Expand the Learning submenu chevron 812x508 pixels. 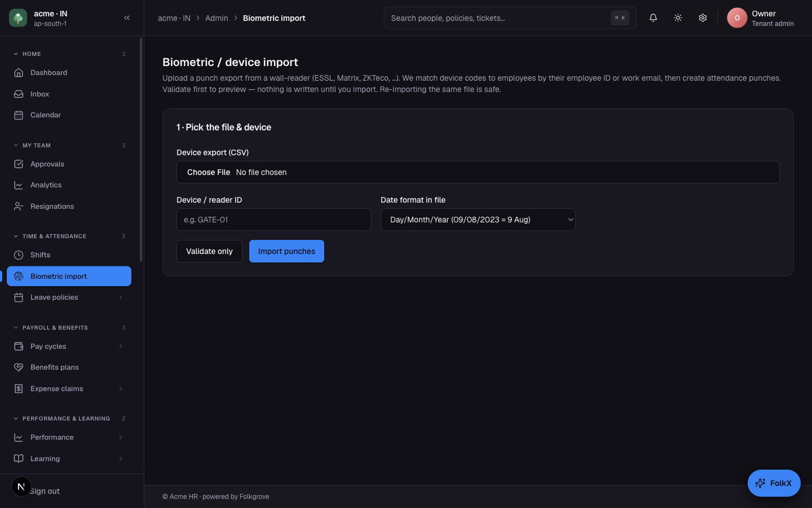pyautogui.click(x=121, y=459)
